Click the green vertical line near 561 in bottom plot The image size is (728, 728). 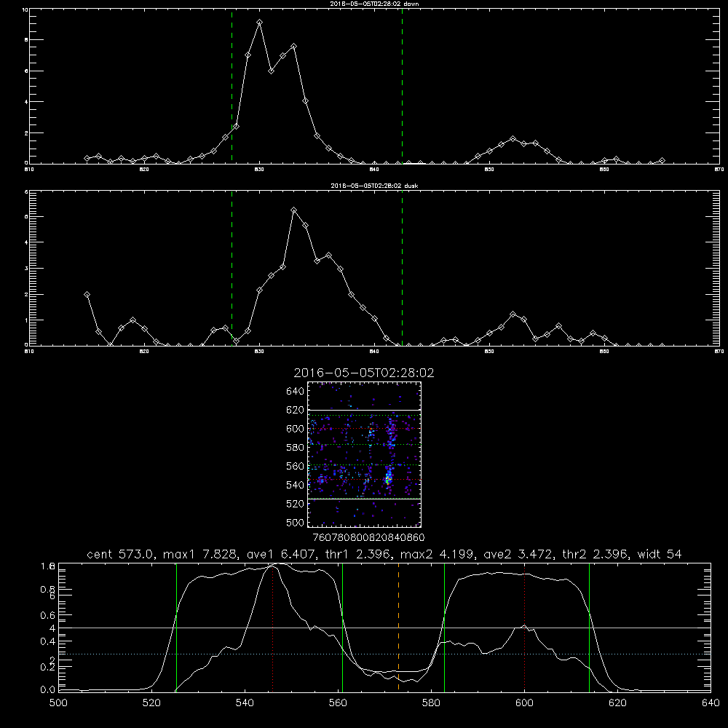click(343, 627)
